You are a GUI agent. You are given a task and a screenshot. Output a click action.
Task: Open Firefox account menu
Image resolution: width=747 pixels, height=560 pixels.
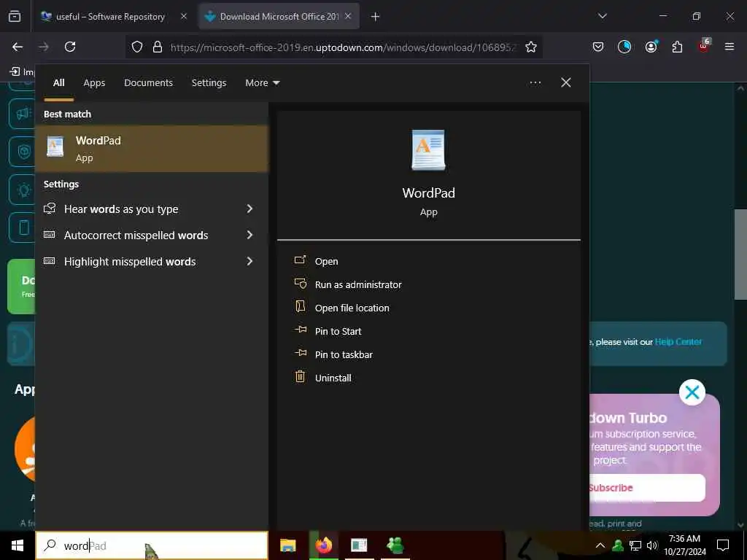(x=651, y=47)
